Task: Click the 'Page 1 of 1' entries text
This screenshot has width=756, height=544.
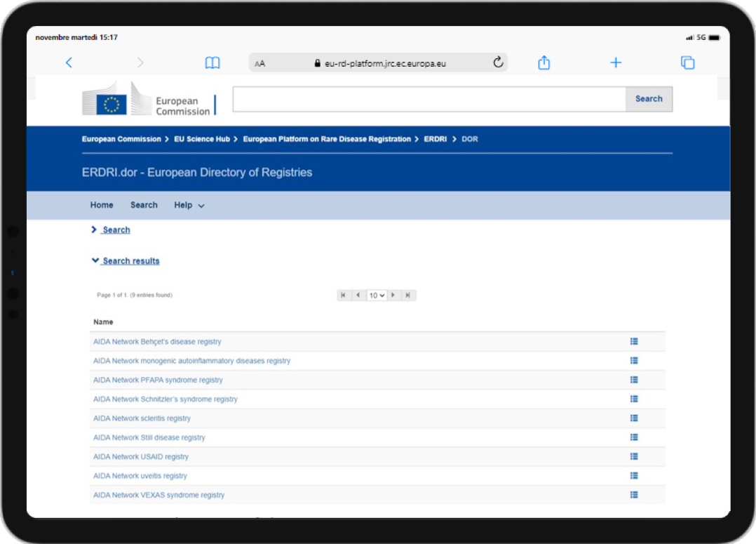Action: [135, 295]
